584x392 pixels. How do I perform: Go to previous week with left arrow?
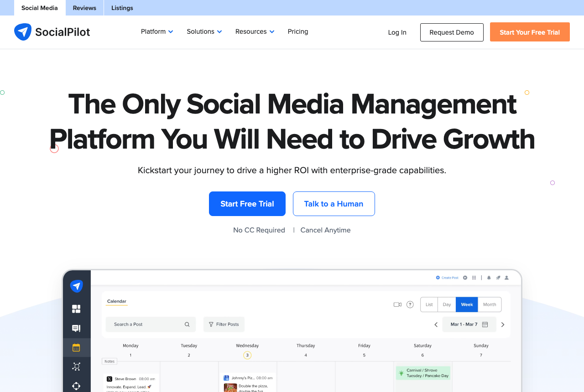pyautogui.click(x=436, y=325)
